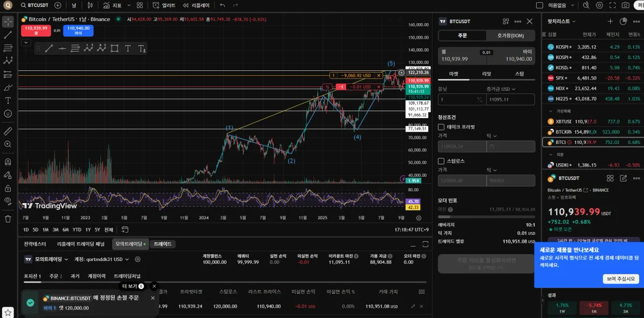Open chart settings hexagon gear icon

tap(599, 5)
